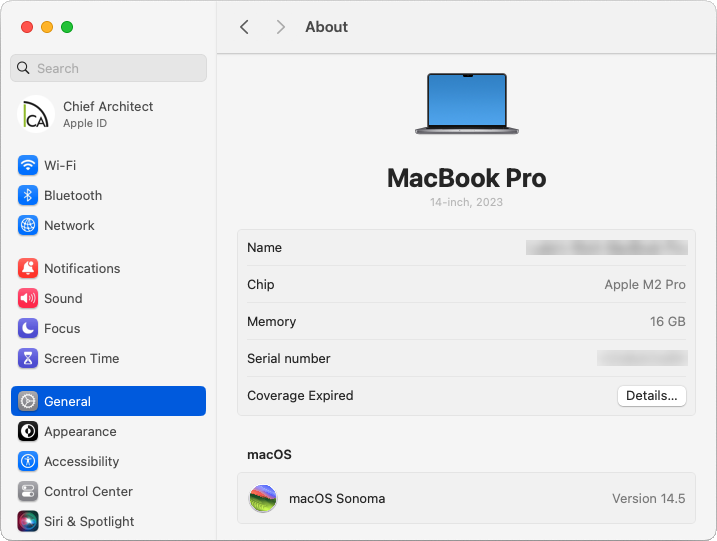Click the Version 14.5 text
Image resolution: width=717 pixels, height=541 pixels.
click(648, 498)
